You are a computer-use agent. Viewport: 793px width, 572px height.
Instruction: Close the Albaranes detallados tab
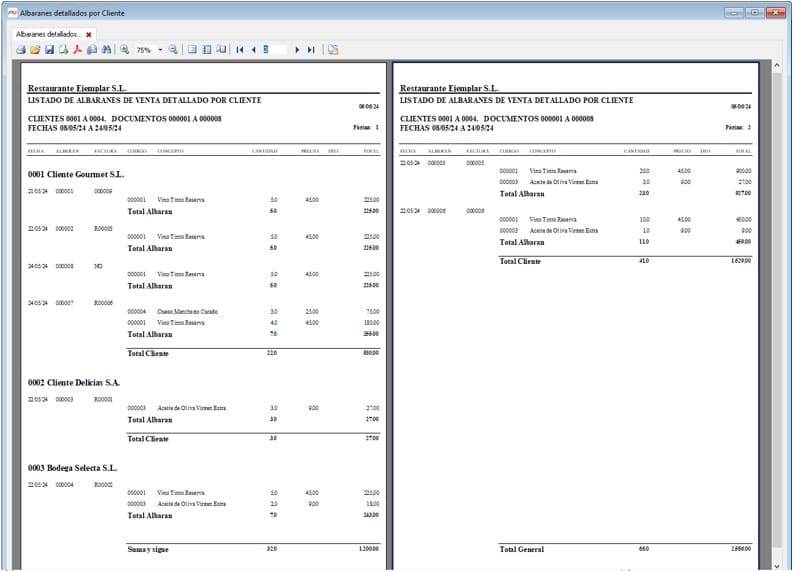[x=89, y=34]
